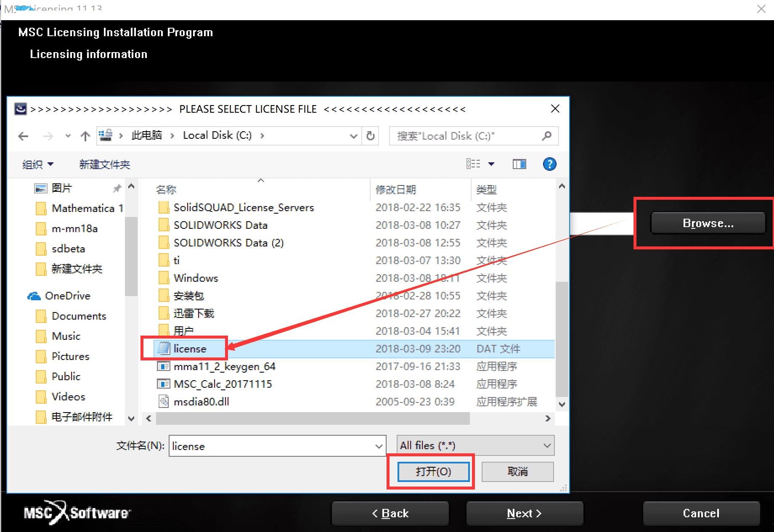
Task: Click the back navigation arrow
Action: [24, 136]
